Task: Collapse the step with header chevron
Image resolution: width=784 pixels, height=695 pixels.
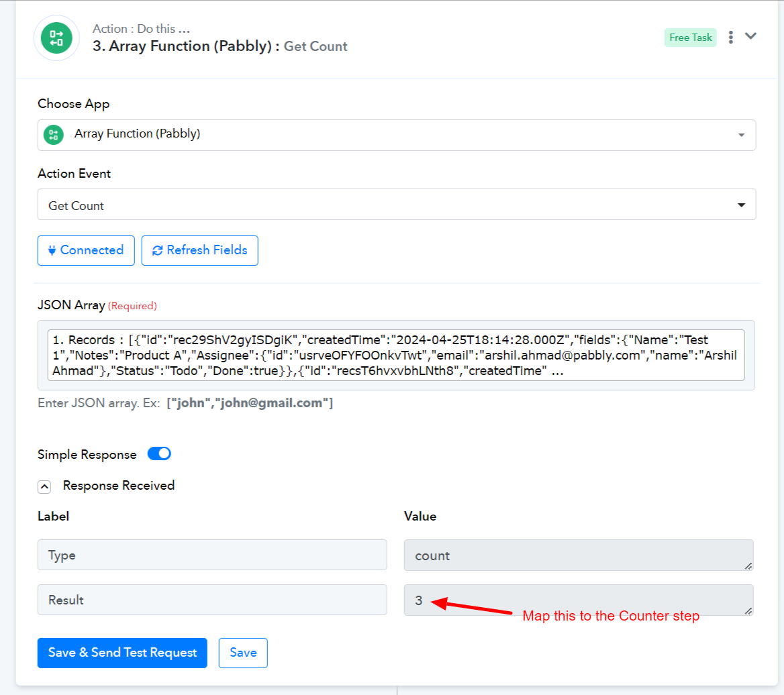Action: 750,36
